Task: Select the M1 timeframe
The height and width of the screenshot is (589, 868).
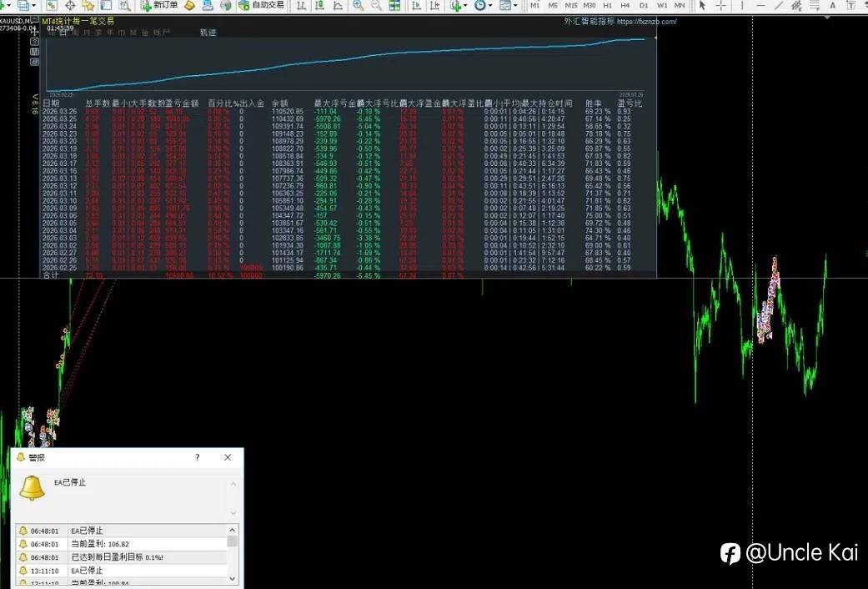Action: tap(534, 6)
